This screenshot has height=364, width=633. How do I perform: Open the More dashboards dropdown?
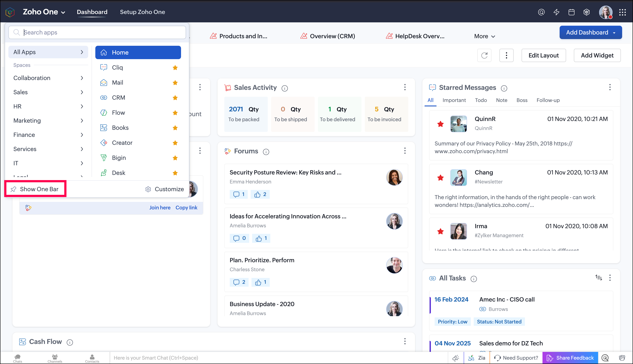(485, 36)
